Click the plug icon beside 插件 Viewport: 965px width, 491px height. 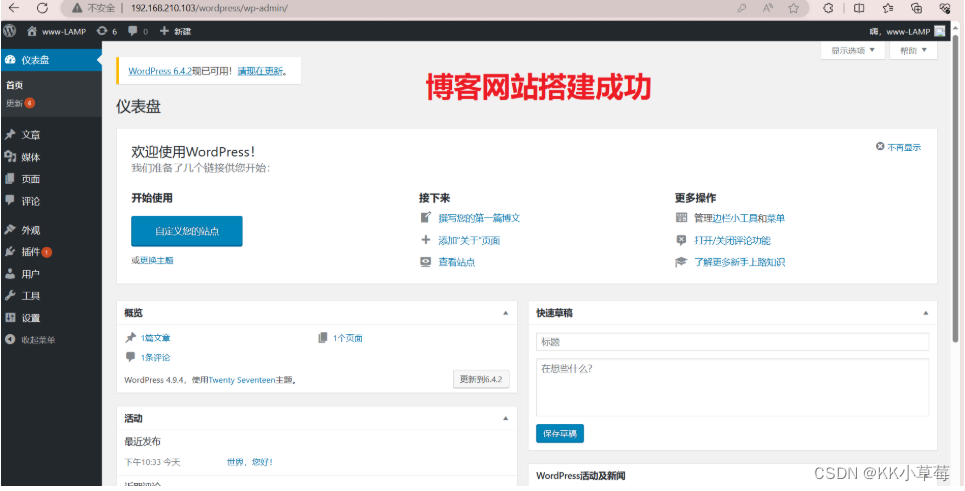coord(10,252)
